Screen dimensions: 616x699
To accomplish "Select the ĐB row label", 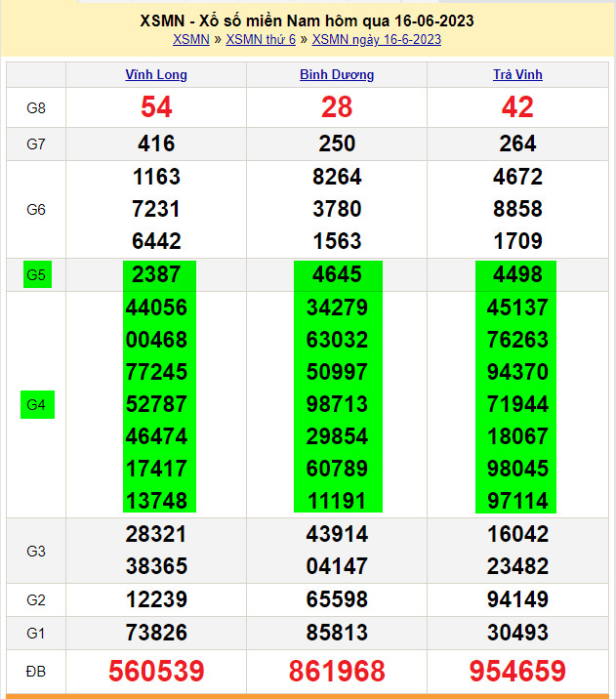I will [x=36, y=671].
